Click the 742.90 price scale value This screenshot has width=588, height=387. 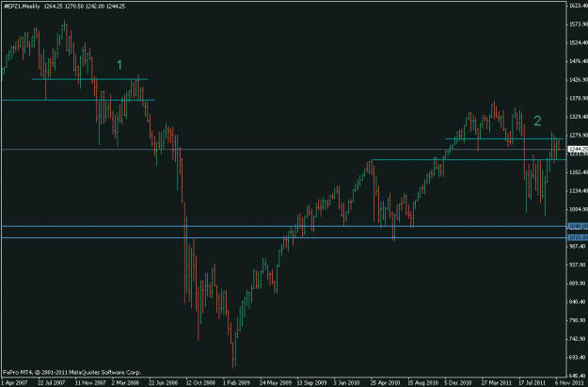pyautogui.click(x=579, y=339)
